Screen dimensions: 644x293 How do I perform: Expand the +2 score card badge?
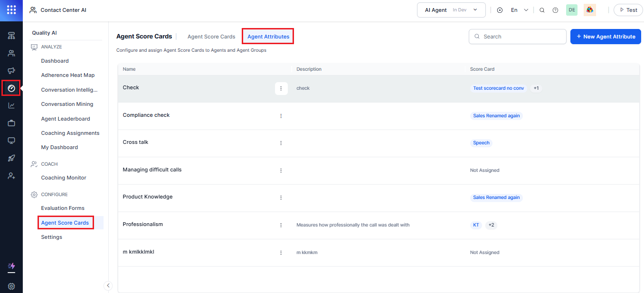tap(491, 225)
